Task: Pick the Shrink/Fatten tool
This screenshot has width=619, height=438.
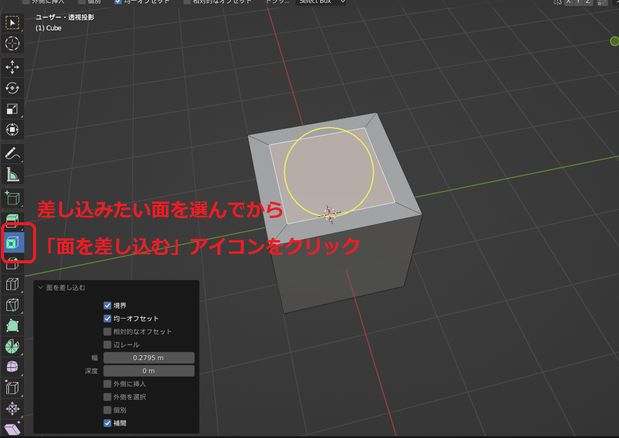Action: pos(12,408)
